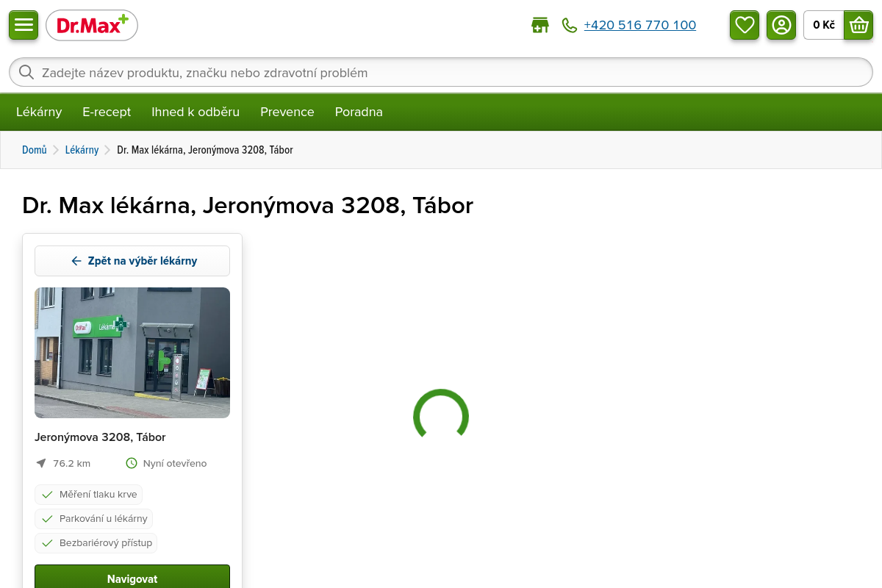882x588 pixels.
Task: Go to Lékárny breadcrumb link
Action: pyautogui.click(x=82, y=150)
